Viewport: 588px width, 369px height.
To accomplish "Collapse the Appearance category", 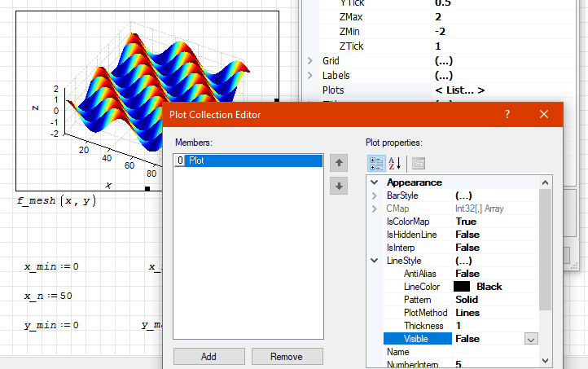I will (x=375, y=182).
